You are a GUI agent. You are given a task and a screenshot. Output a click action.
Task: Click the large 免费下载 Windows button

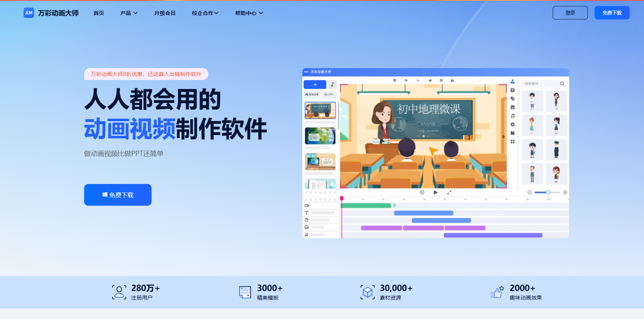[118, 195]
